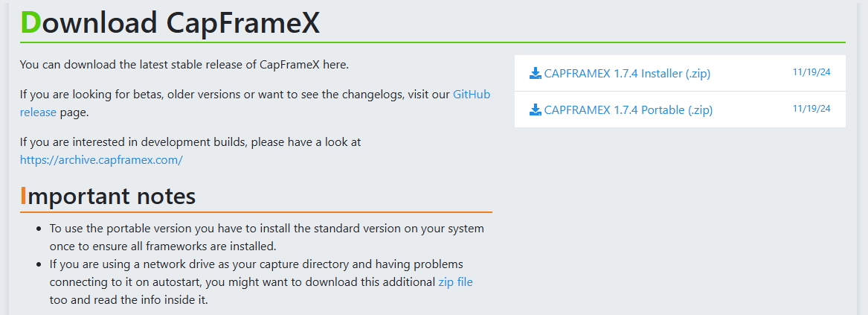Click the download icon beside the Installer link
Viewport: 868px width, 315px height.
click(x=536, y=74)
